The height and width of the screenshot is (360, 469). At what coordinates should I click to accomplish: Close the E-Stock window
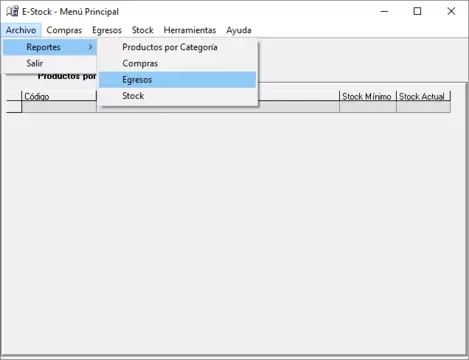pyautogui.click(x=451, y=11)
